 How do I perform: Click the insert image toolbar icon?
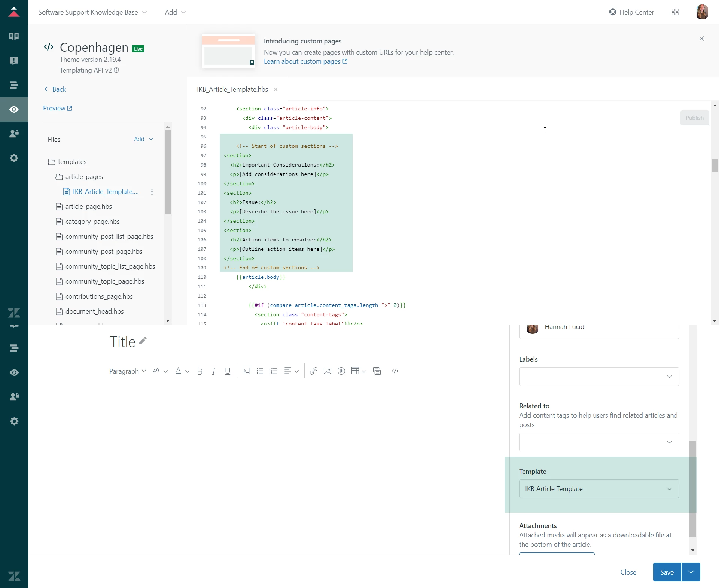(327, 371)
